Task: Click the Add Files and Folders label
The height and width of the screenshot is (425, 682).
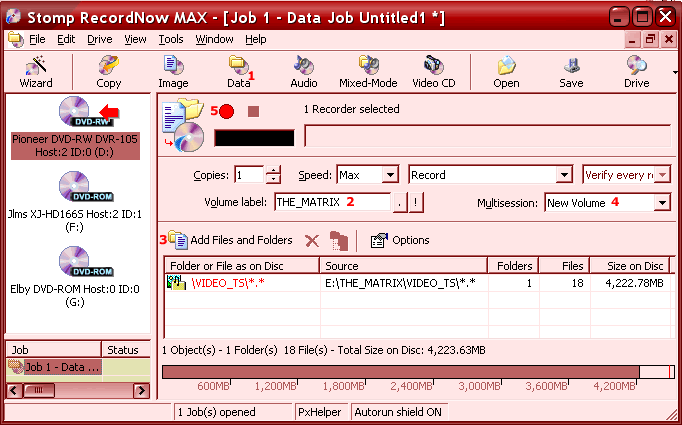Action: 241,240
